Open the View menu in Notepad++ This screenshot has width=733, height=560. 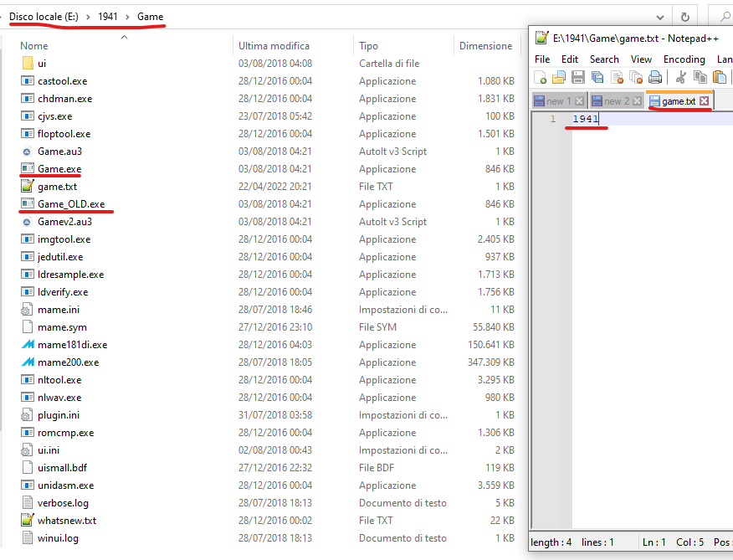coord(641,59)
